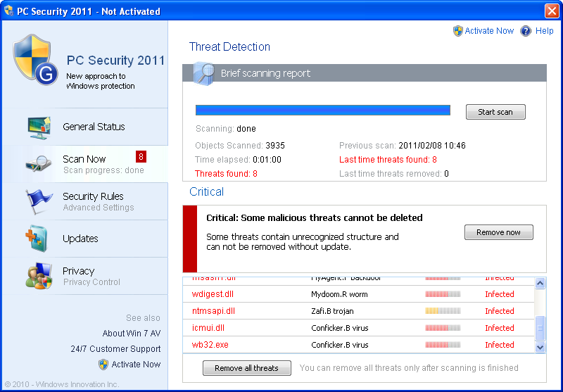This screenshot has width=563, height=392.
Task: Click the Security Rules blue flag icon
Action: click(x=39, y=202)
